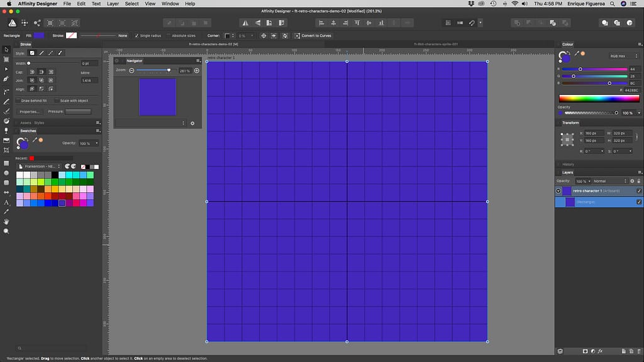Viewport: 644px width, 362px height.
Task: Open Frankentoon palette dropdown
Action: click(39, 166)
